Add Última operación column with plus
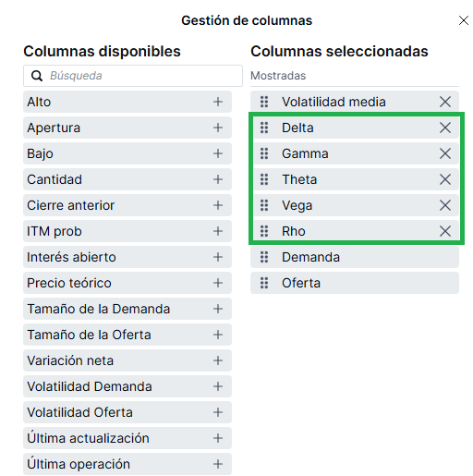 tap(218, 464)
